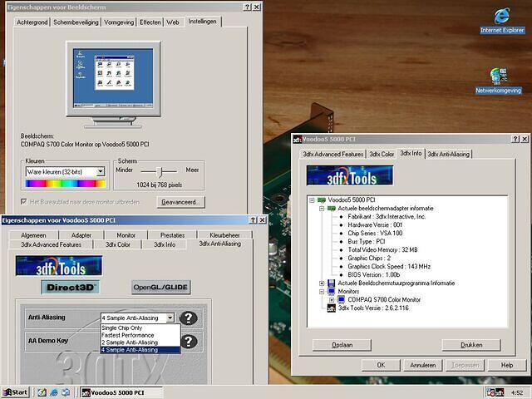Click the AA Demo Key help icon
The image size is (532, 399).
[x=189, y=341]
